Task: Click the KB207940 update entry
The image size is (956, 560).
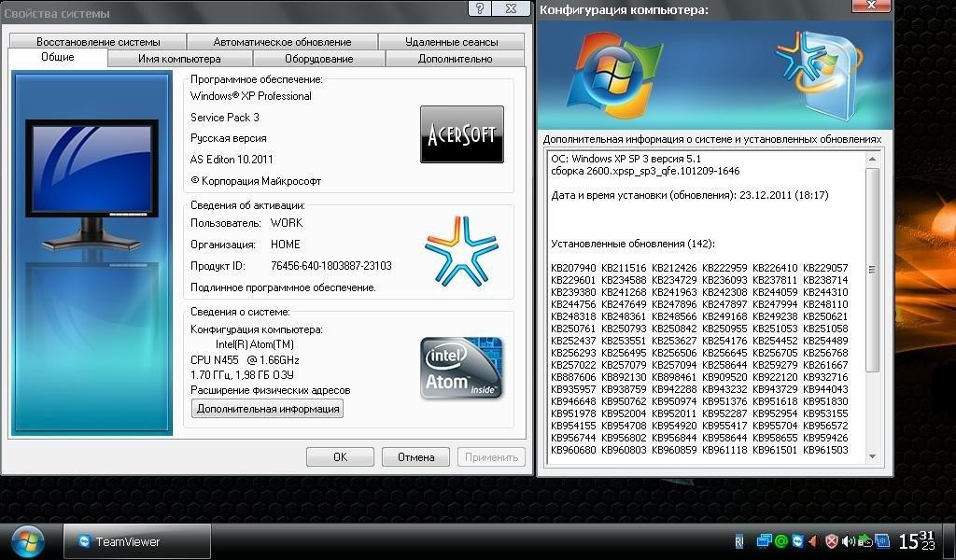Action: tap(574, 268)
